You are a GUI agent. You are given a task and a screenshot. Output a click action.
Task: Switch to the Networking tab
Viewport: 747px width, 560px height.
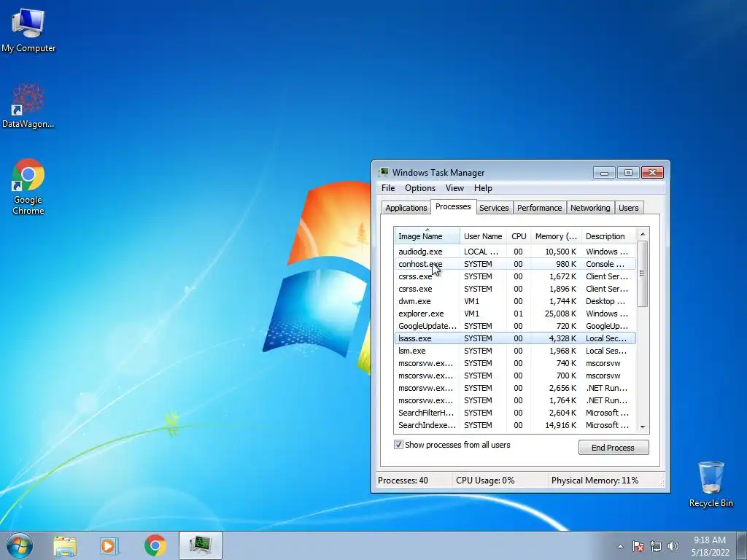589,208
